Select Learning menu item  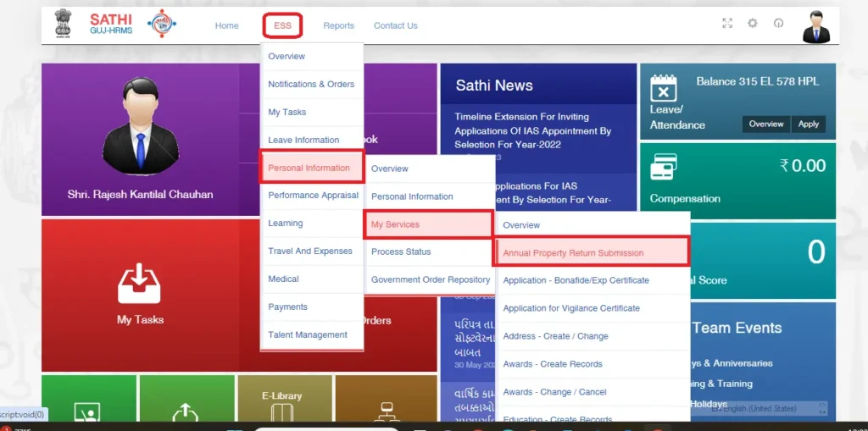312,224
